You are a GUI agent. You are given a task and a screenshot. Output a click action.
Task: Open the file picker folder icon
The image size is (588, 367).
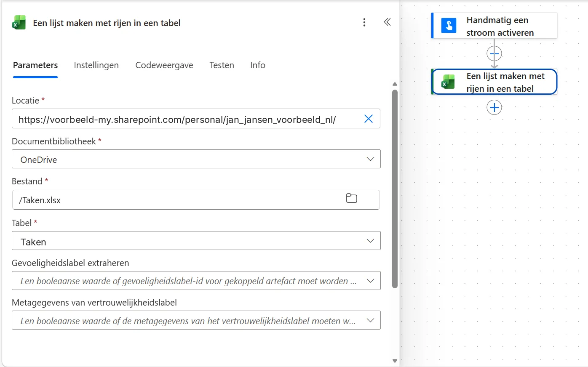coord(352,198)
